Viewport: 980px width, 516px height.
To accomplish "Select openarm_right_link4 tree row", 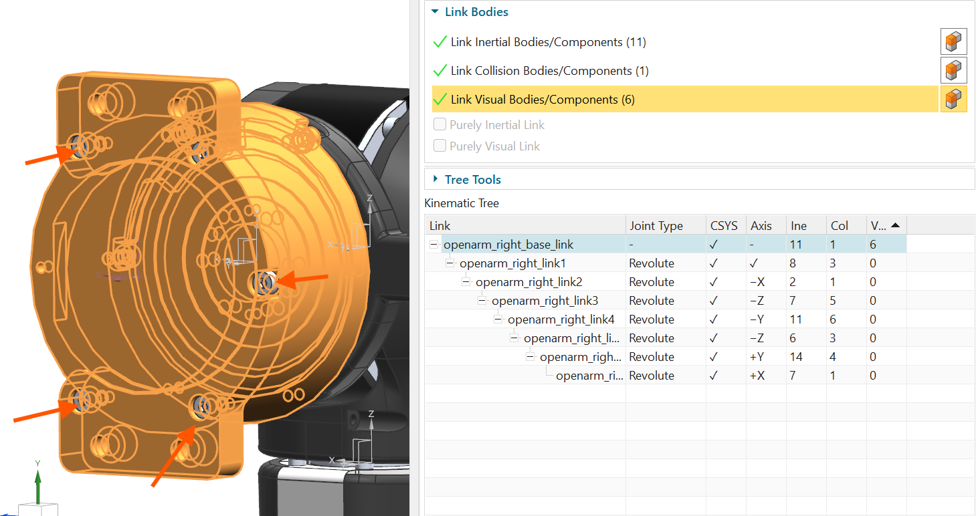I will [x=561, y=319].
